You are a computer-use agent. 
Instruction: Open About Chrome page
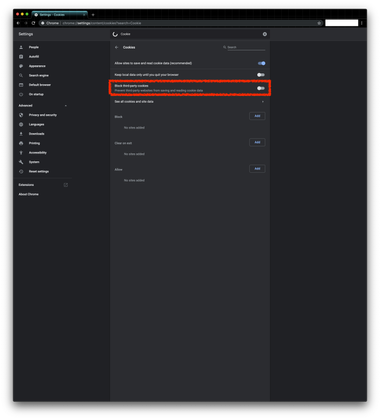[x=28, y=194]
